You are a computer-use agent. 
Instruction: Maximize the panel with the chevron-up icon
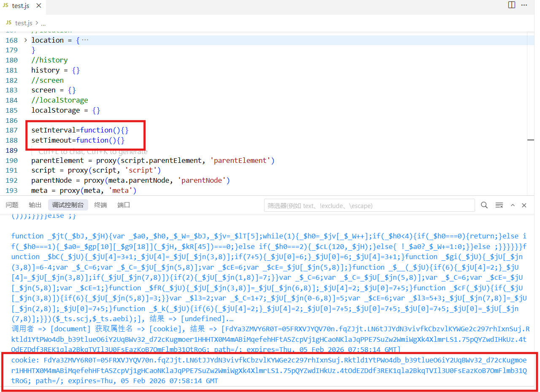[x=513, y=205]
